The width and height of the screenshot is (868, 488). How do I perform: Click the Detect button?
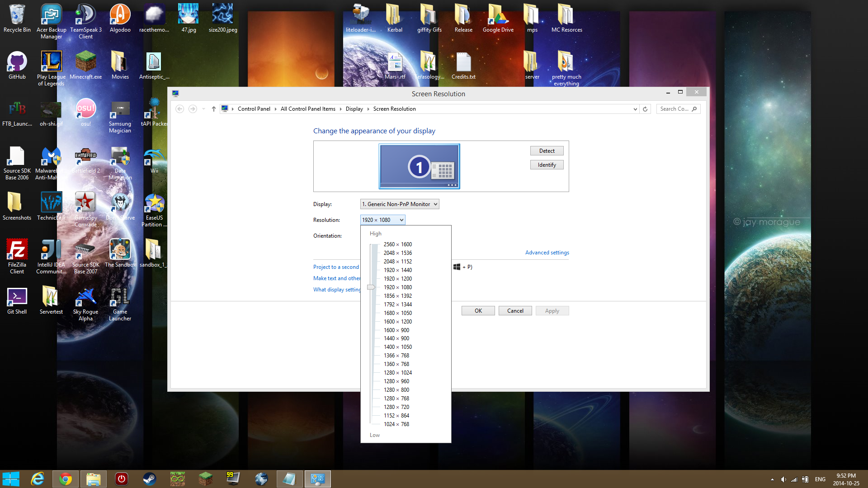click(547, 151)
